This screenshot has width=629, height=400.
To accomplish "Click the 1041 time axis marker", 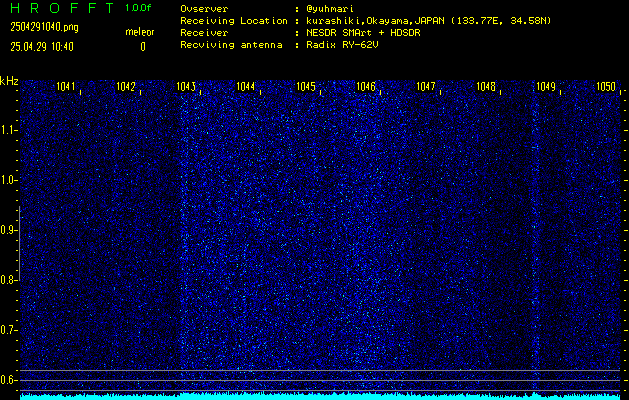I will tap(65, 87).
